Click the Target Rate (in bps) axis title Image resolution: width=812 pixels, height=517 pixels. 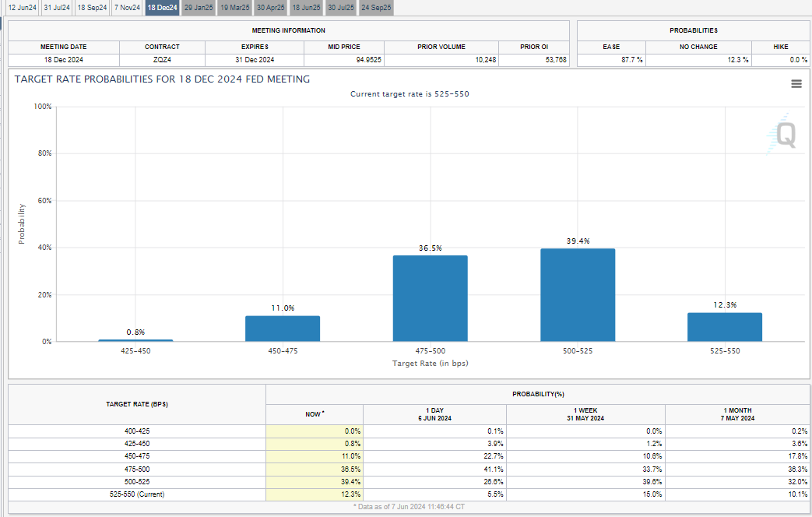(x=431, y=363)
